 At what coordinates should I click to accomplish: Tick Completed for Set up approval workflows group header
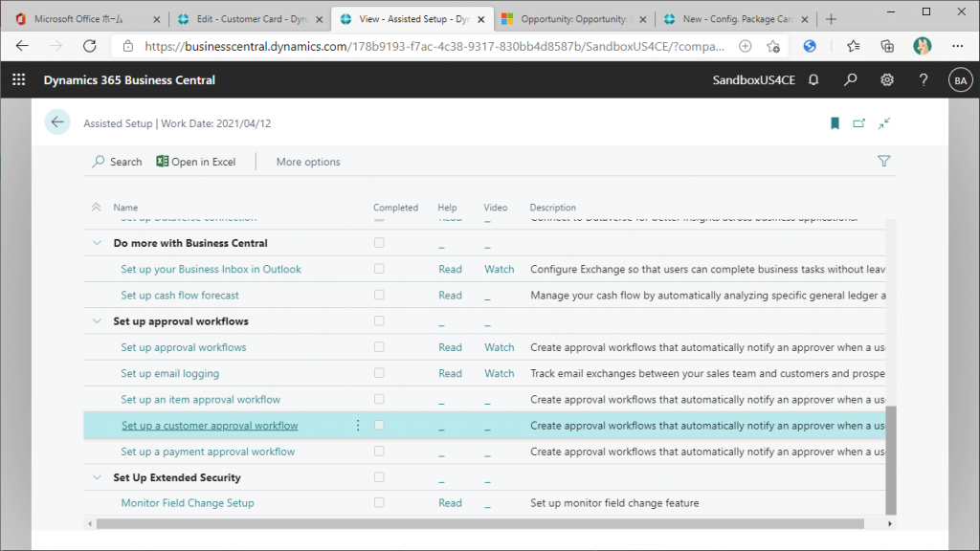click(x=379, y=320)
